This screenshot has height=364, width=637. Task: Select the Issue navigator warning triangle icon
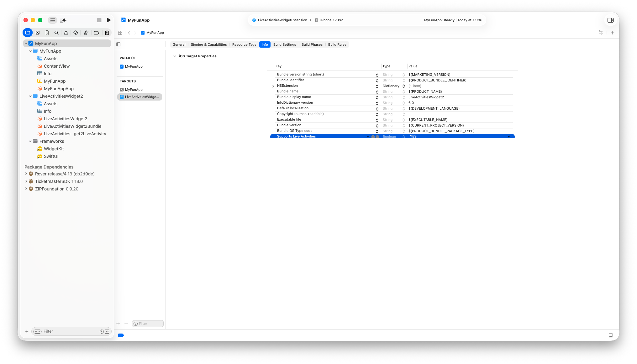click(x=66, y=33)
